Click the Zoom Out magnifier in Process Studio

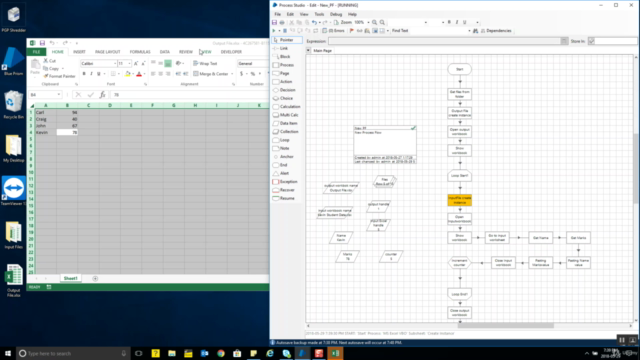pyautogui.click(x=382, y=22)
